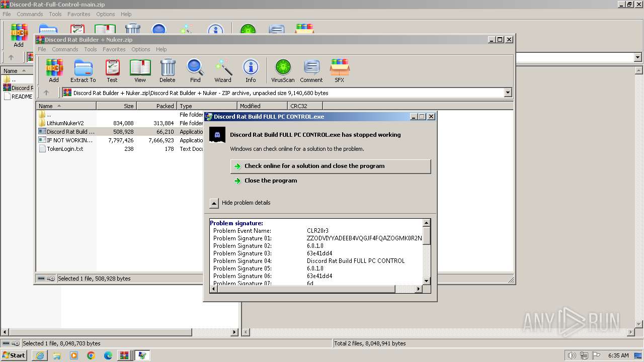
Task: Sort by Size column header
Action: (x=116, y=106)
